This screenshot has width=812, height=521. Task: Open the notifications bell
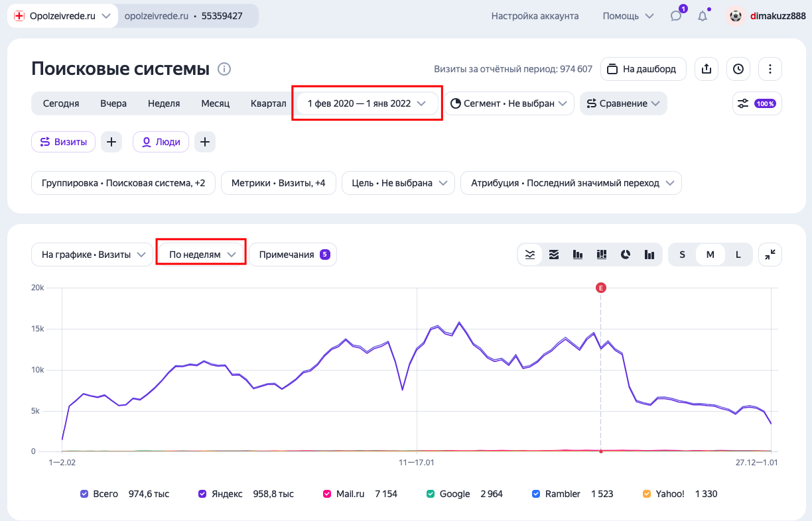(702, 16)
